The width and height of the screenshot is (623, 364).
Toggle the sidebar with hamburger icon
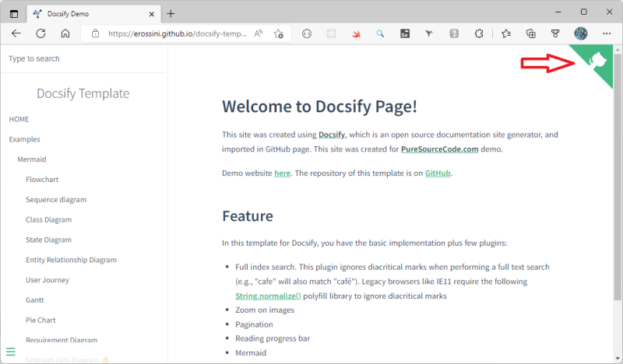tap(11, 352)
